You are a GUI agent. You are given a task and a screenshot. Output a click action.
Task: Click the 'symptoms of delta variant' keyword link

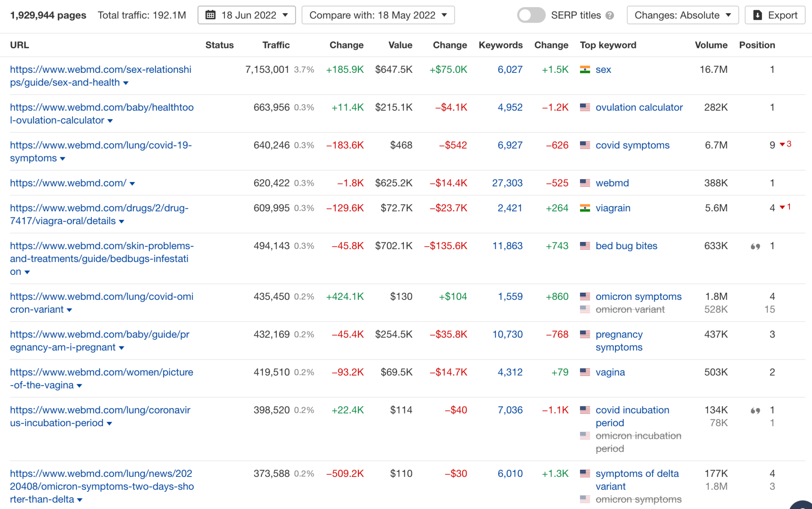click(637, 480)
